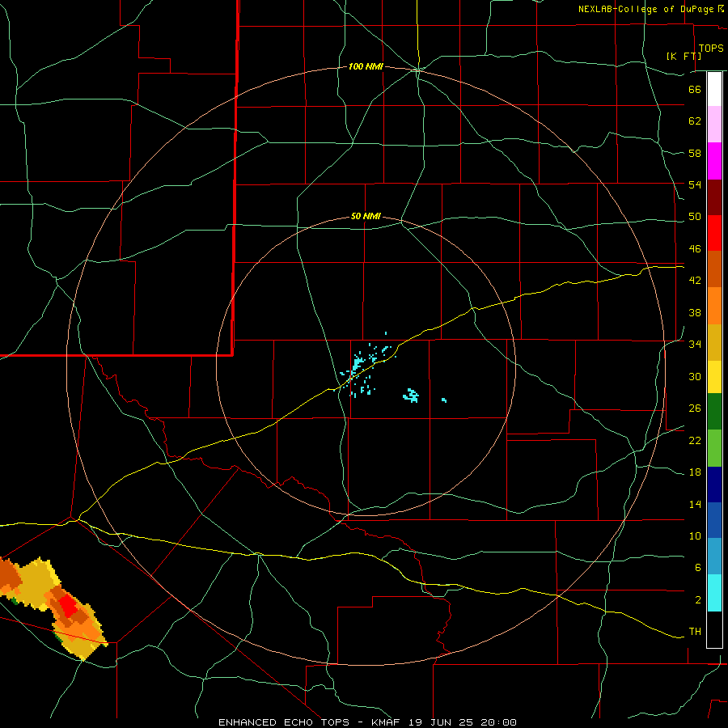Click the 54 legend value

click(x=695, y=184)
